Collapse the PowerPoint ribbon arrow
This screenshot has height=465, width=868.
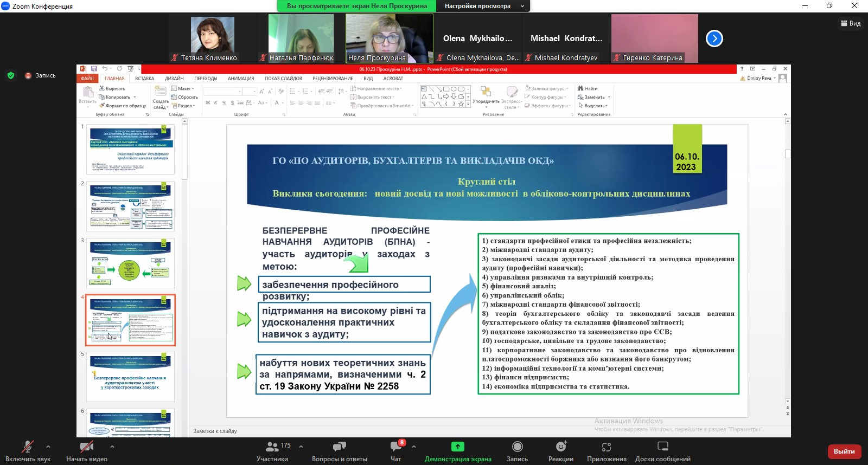[x=785, y=114]
